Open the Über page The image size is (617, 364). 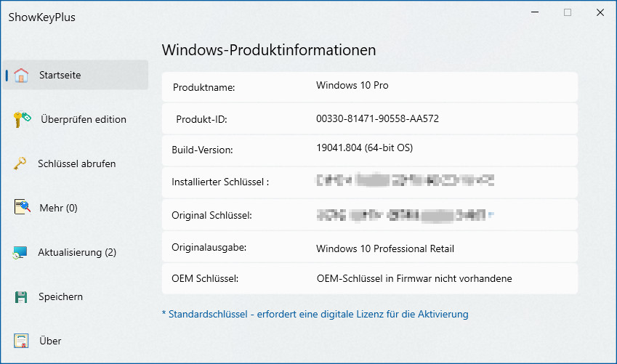pos(50,341)
